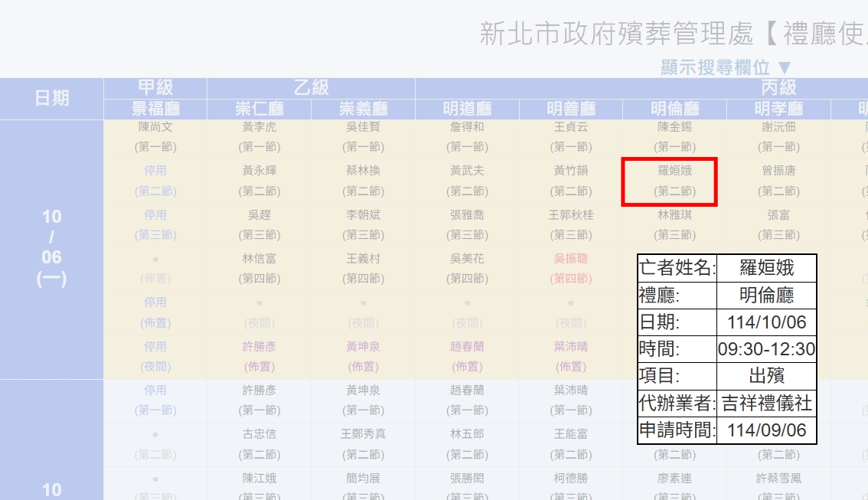Open the 黃李虎 booking entry
The image size is (868, 500).
point(259,128)
